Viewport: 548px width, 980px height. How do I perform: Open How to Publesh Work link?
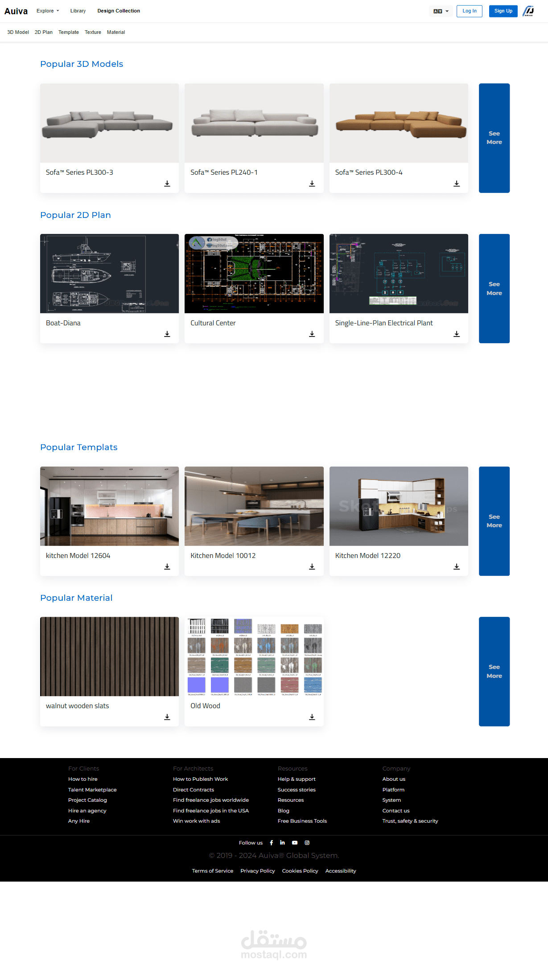point(200,779)
